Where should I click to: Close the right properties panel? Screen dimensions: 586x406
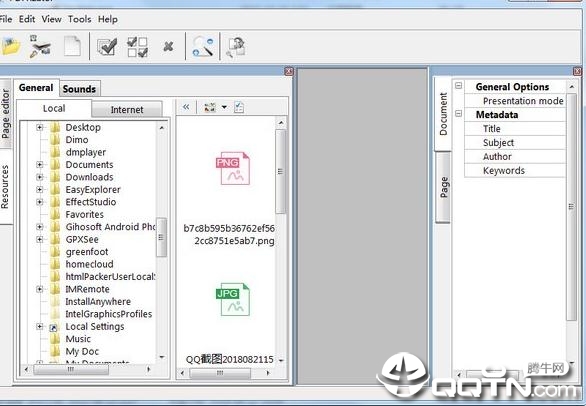tap(577, 71)
